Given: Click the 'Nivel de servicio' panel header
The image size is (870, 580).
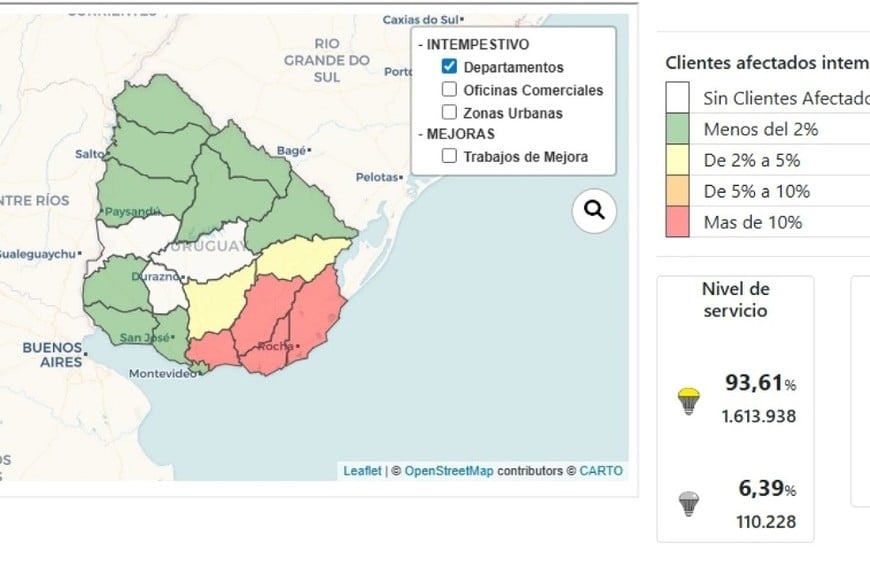Looking at the screenshot, I should [736, 299].
